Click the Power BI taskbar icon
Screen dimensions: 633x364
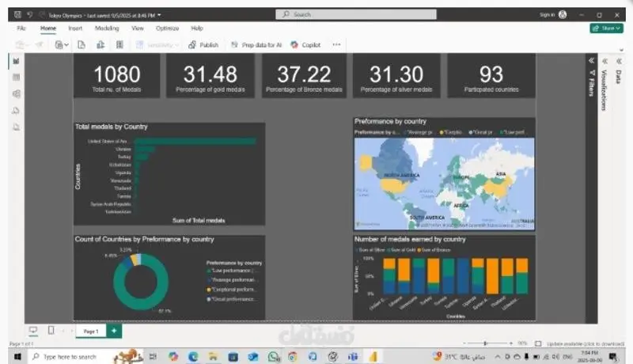[373, 357]
